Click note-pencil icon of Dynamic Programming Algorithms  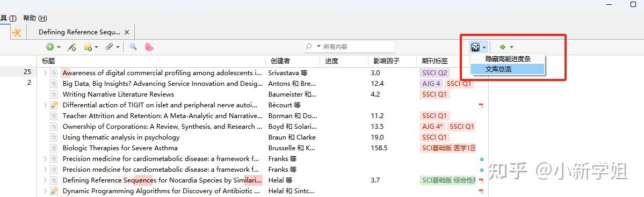click(54, 191)
